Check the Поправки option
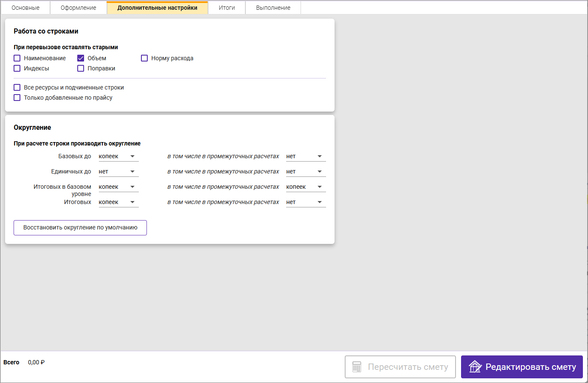Screen dimensions: 588x383 [81, 68]
